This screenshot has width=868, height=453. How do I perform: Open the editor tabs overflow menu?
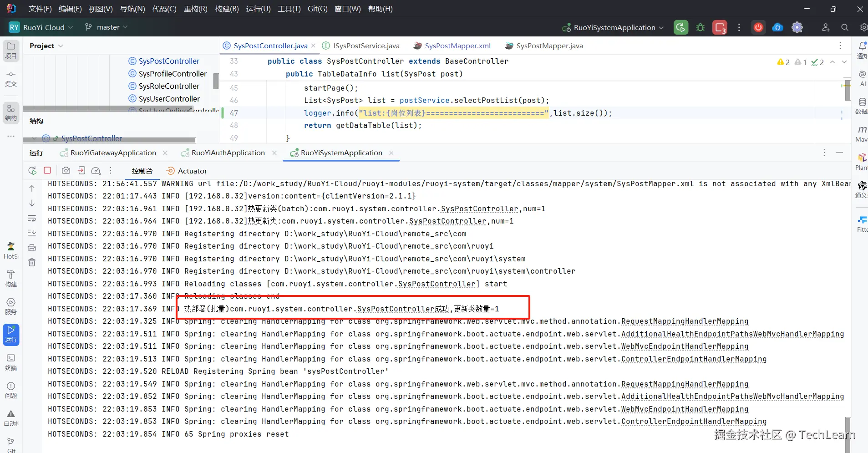click(x=840, y=46)
